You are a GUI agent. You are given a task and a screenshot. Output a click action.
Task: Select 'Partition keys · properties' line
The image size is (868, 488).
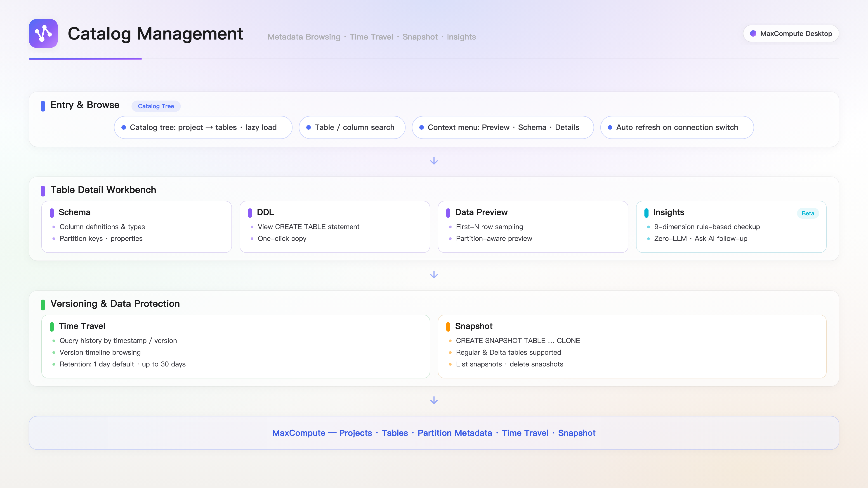[x=101, y=238]
